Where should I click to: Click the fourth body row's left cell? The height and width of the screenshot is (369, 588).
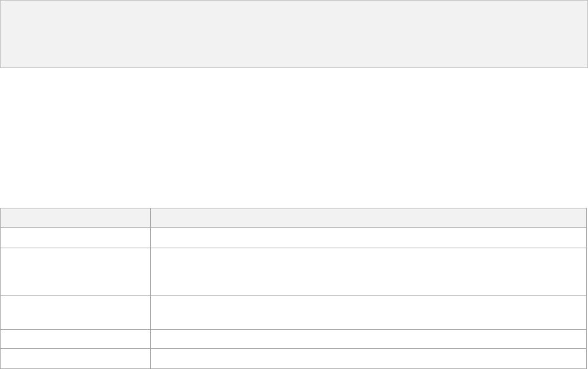75,339
